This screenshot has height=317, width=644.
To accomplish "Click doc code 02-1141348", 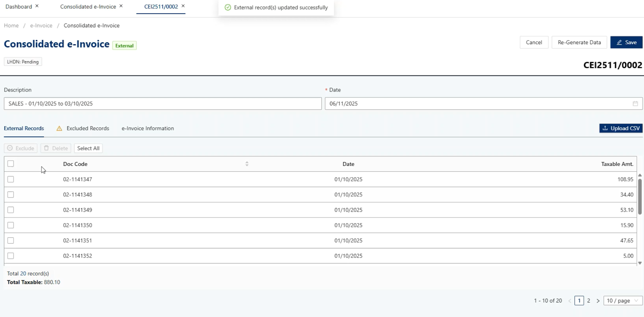I will 78,195.
